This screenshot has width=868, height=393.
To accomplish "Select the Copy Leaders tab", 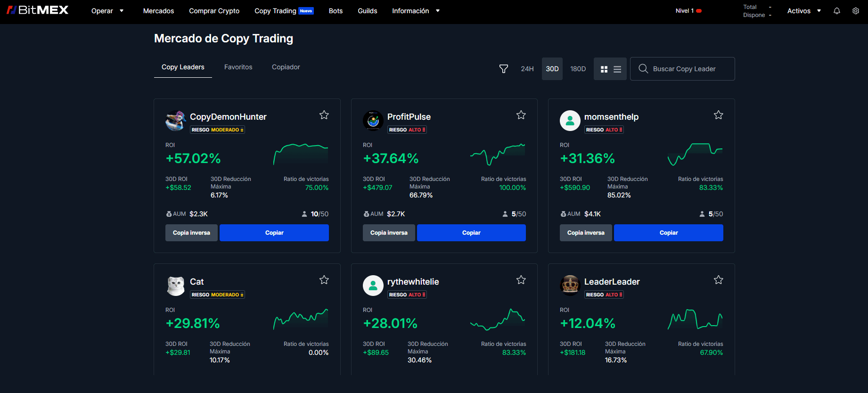I will (x=183, y=67).
